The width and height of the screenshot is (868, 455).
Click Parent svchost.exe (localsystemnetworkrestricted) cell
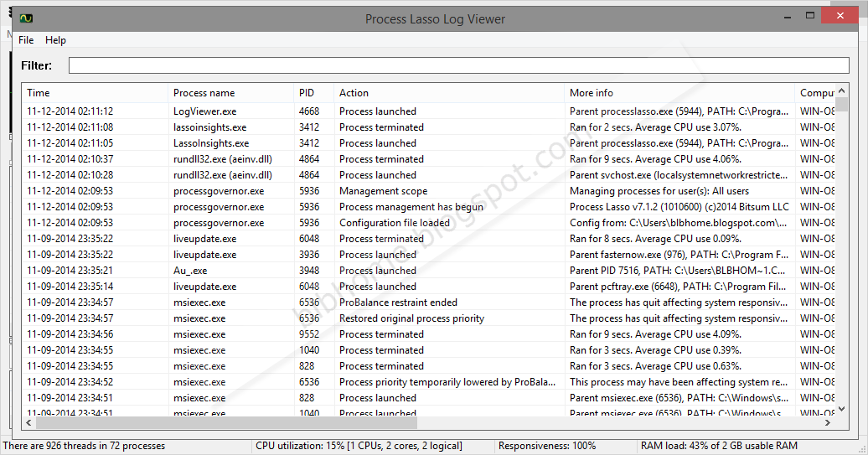tap(678, 175)
